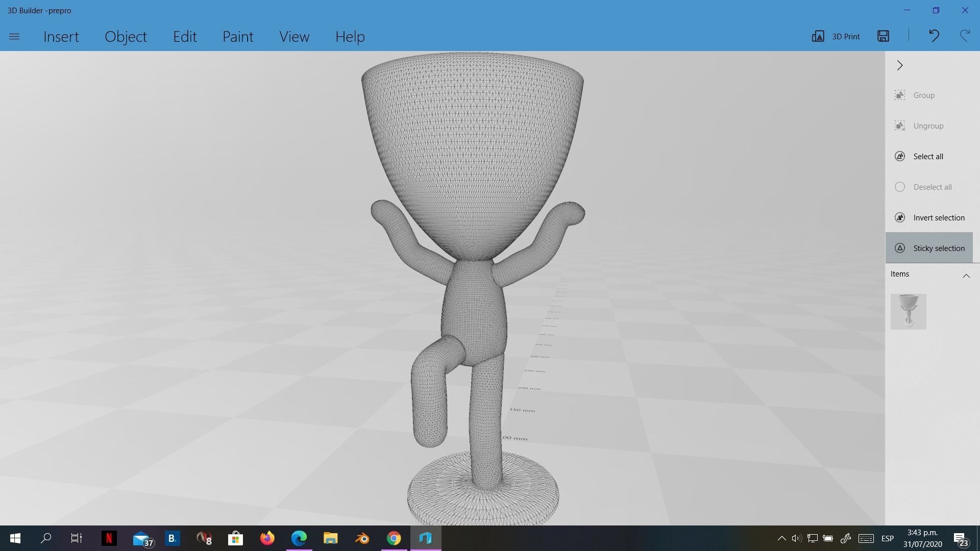
Task: Save the model with the disk icon
Action: click(x=884, y=36)
